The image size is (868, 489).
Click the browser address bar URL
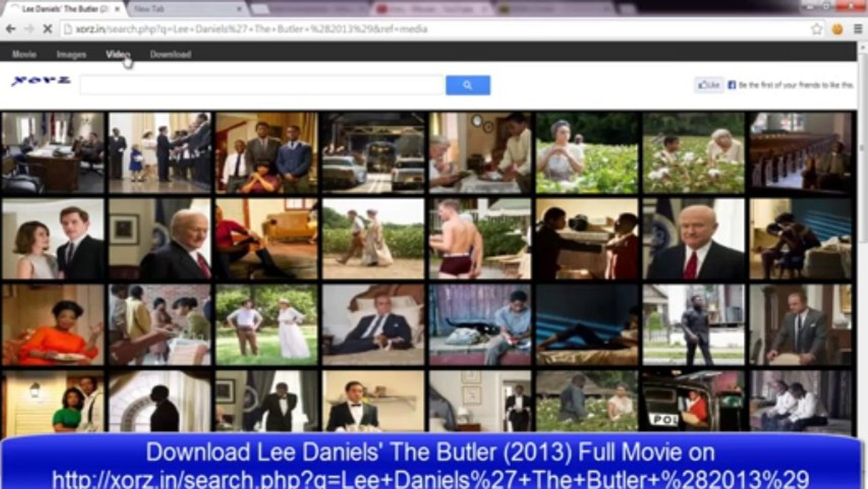(x=251, y=29)
